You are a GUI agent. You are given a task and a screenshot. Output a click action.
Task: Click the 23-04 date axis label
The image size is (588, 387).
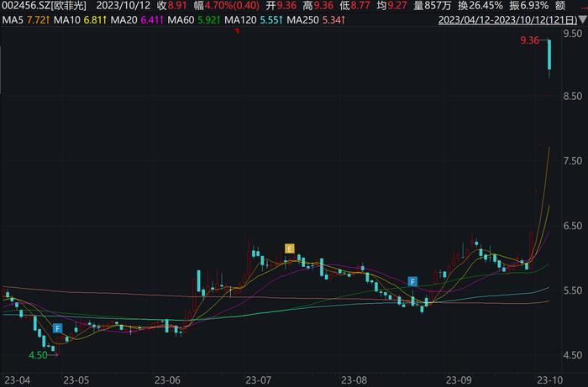tap(16, 380)
